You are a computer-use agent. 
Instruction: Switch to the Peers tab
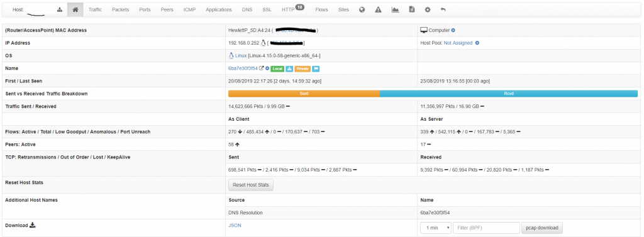[167, 9]
